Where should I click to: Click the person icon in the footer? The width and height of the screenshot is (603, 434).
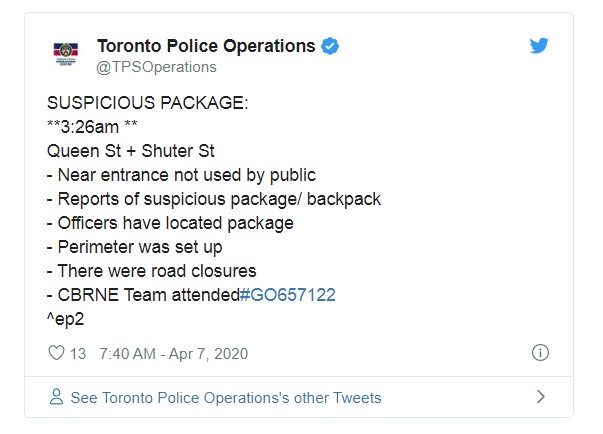pos(57,397)
